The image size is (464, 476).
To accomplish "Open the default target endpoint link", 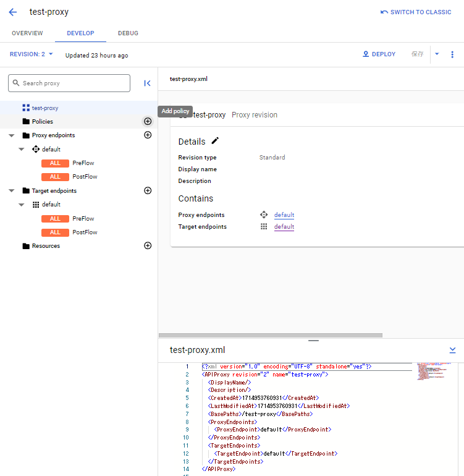I will coord(284,227).
